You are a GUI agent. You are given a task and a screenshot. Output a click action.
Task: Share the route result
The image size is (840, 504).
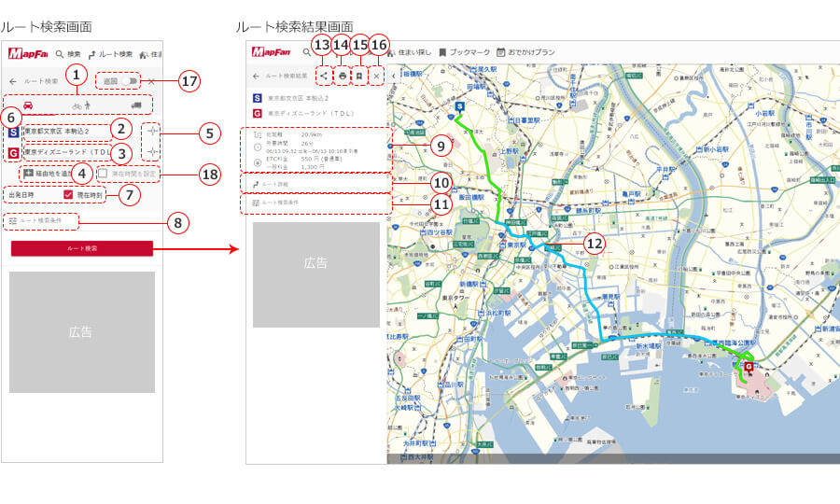pos(324,76)
